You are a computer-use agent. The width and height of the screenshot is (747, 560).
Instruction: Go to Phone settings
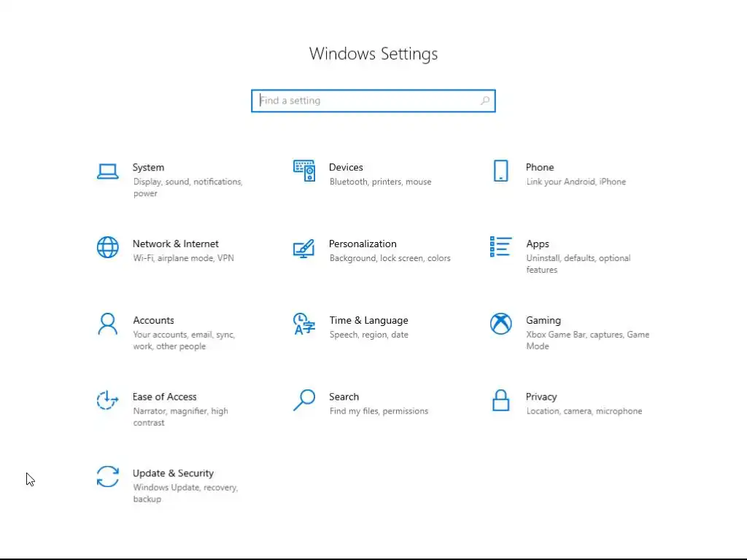[540, 168]
